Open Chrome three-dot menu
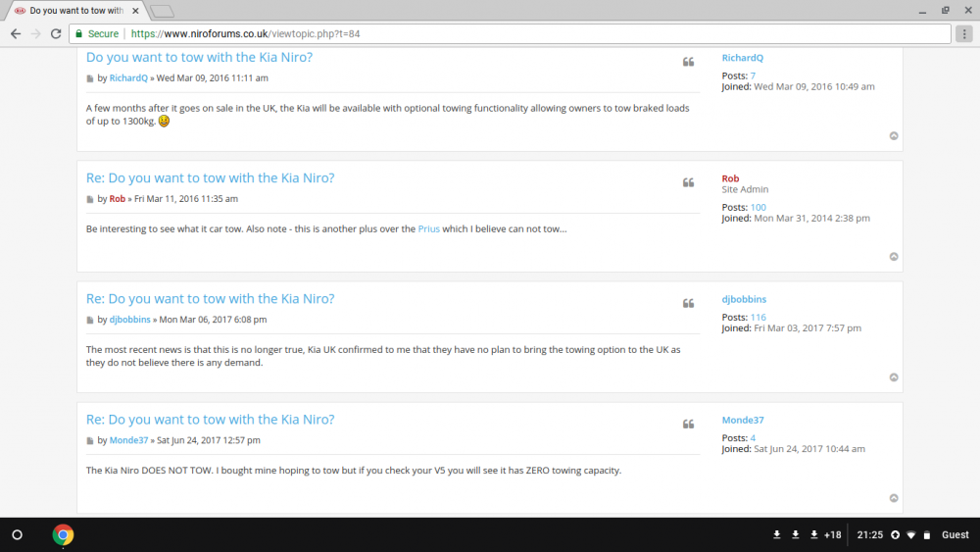 [x=964, y=33]
